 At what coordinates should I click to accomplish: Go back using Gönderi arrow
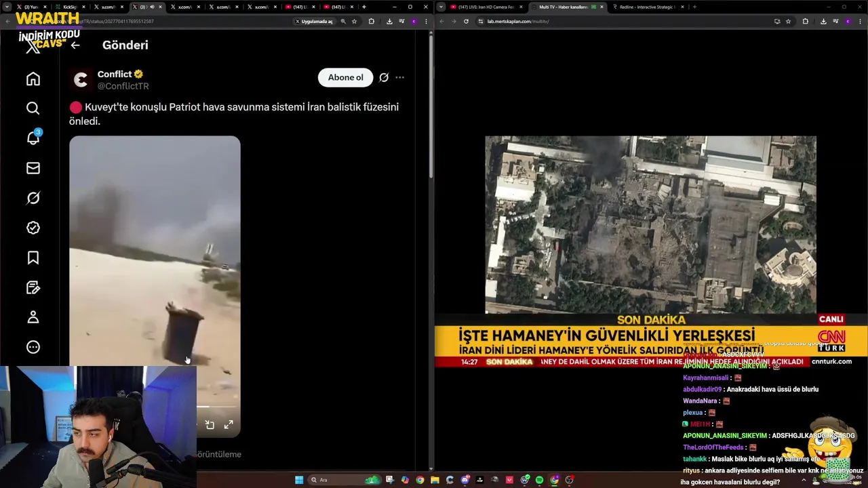point(75,45)
